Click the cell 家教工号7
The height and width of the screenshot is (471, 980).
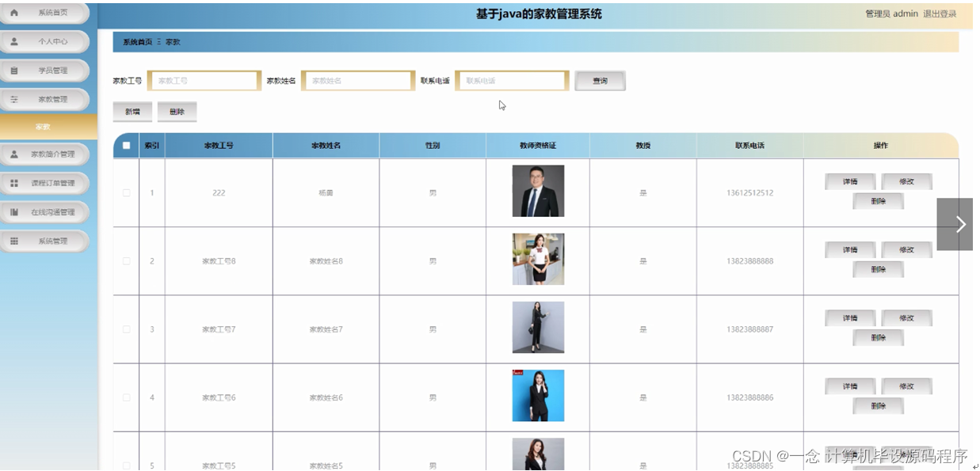pos(219,329)
